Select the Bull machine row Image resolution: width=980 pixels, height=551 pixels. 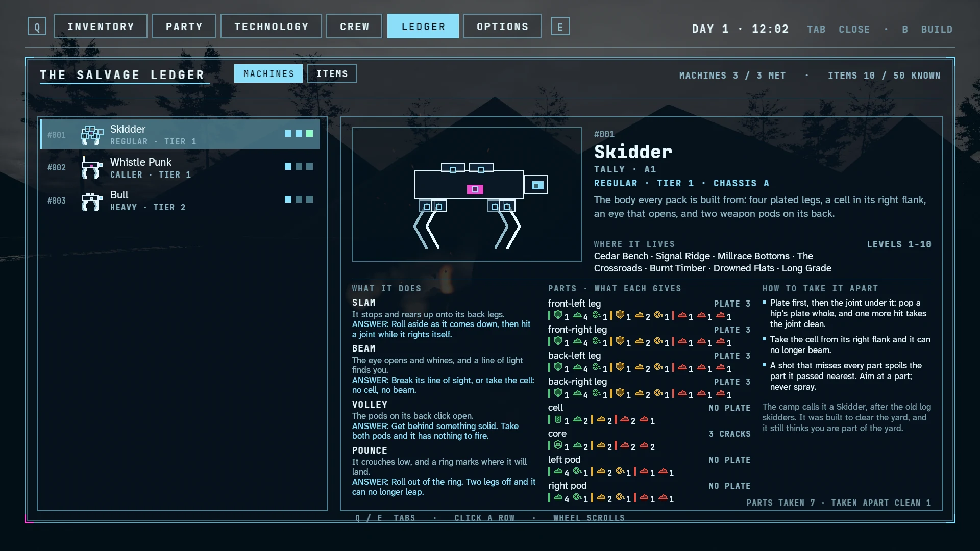180,200
